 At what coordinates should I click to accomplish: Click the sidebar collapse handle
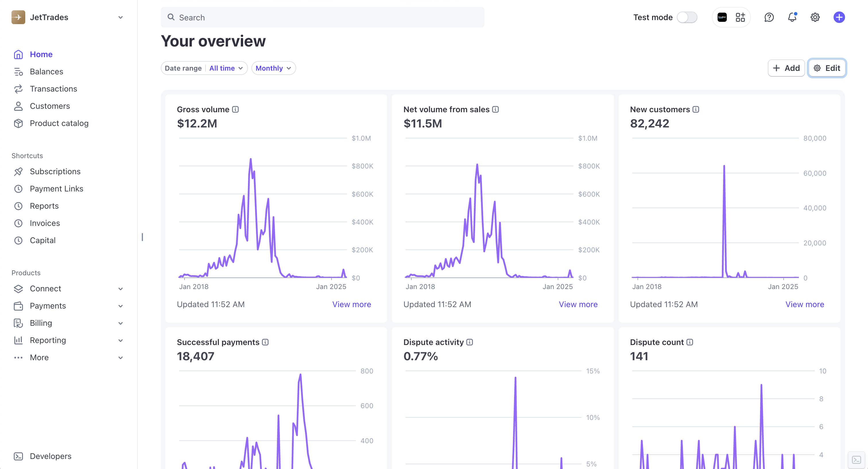[142, 237]
